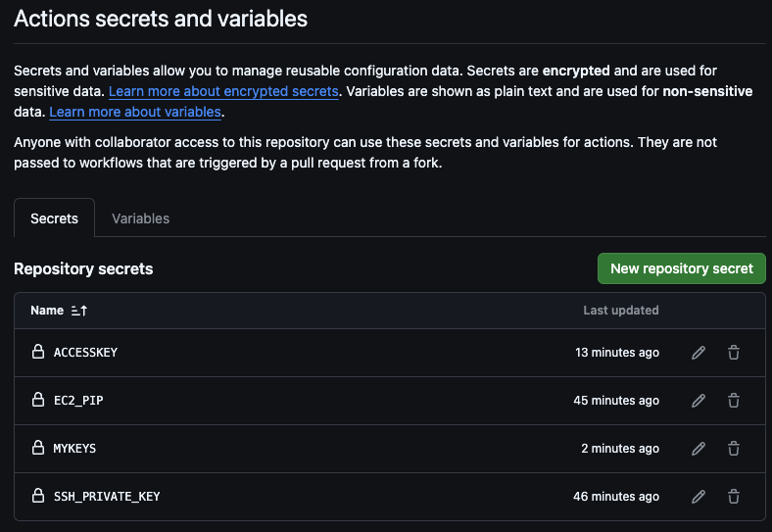Follow Learn more about variables link
The width and height of the screenshot is (772, 532).
pos(135,112)
